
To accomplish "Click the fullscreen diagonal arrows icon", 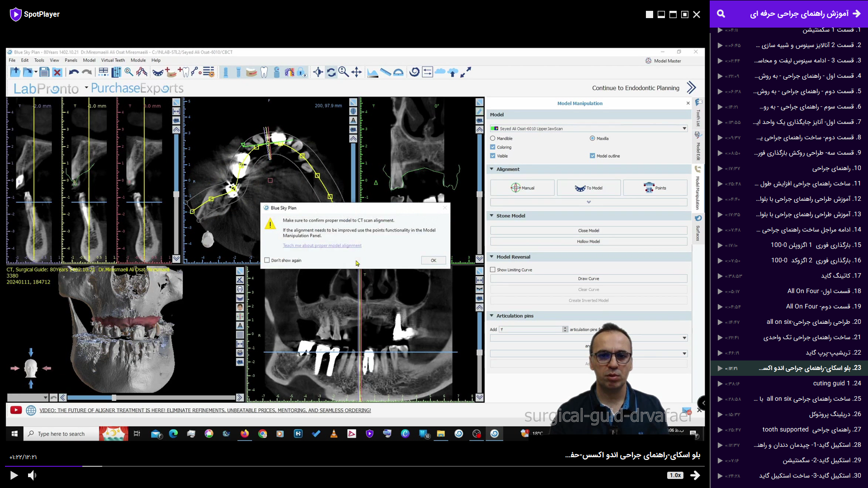I will (466, 72).
